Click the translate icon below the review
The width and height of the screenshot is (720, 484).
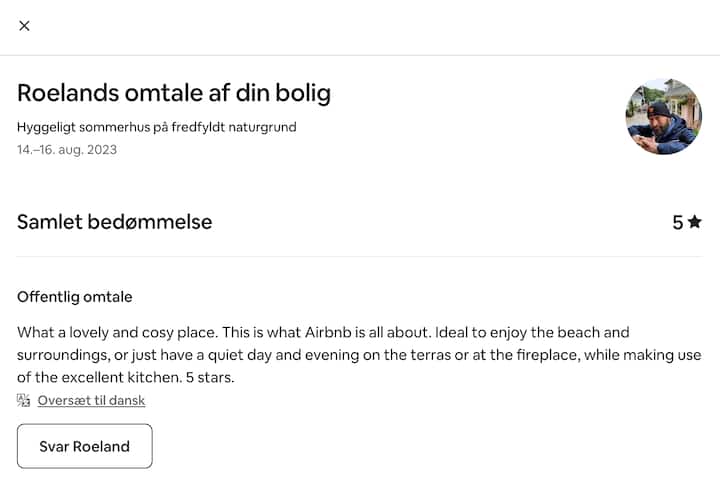point(24,401)
